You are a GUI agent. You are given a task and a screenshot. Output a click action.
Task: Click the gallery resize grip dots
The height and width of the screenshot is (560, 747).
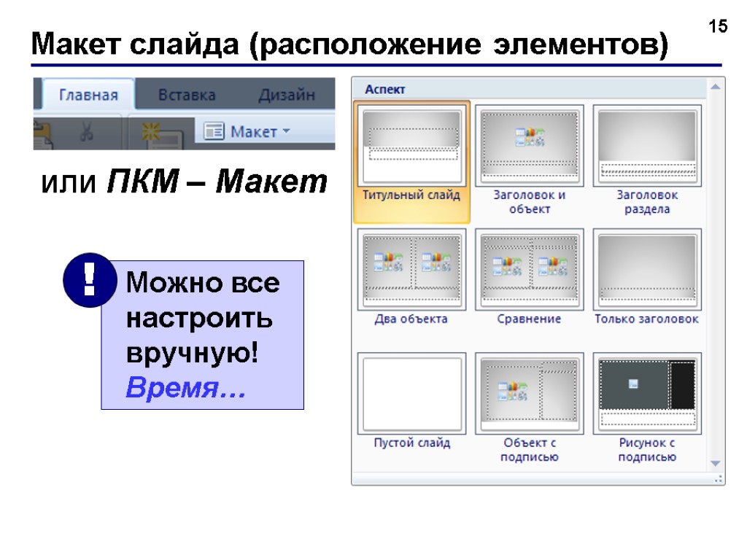719,480
